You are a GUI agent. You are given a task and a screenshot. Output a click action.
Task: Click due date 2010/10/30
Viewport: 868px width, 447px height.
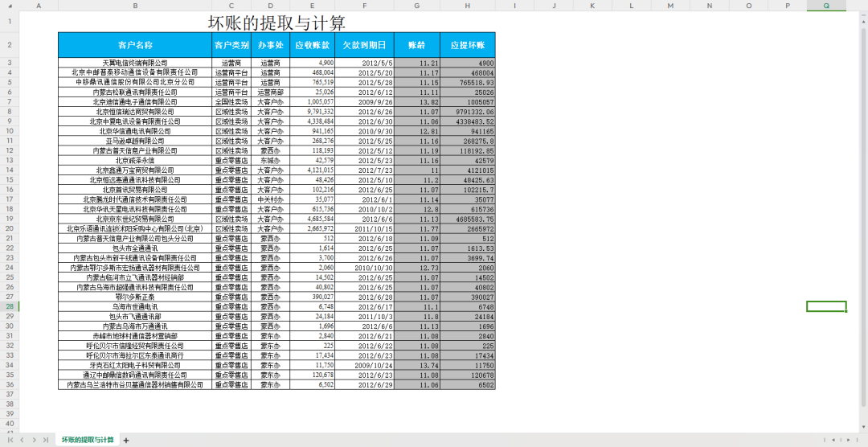(365, 268)
